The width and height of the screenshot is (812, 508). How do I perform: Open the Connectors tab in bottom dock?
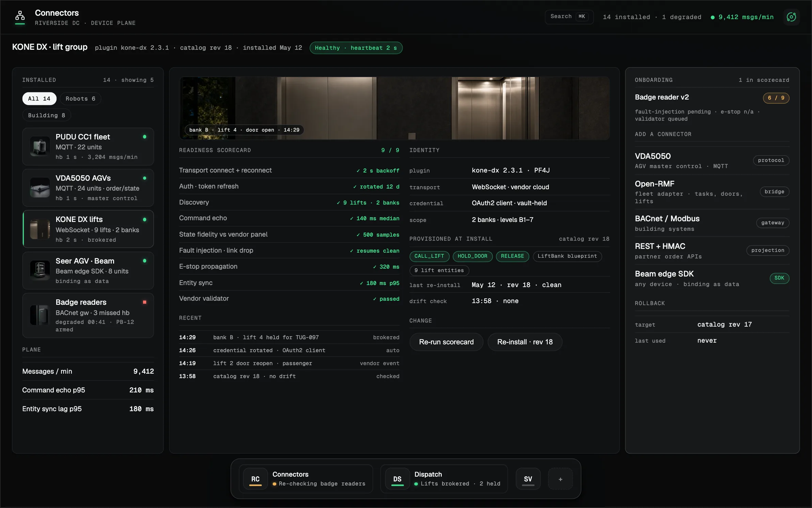click(306, 479)
